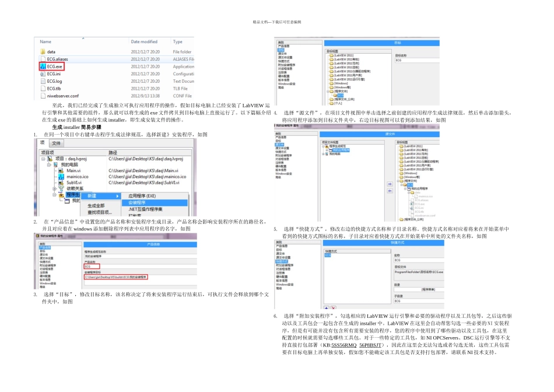Choose 查找项目项... in the context menu

101,212
